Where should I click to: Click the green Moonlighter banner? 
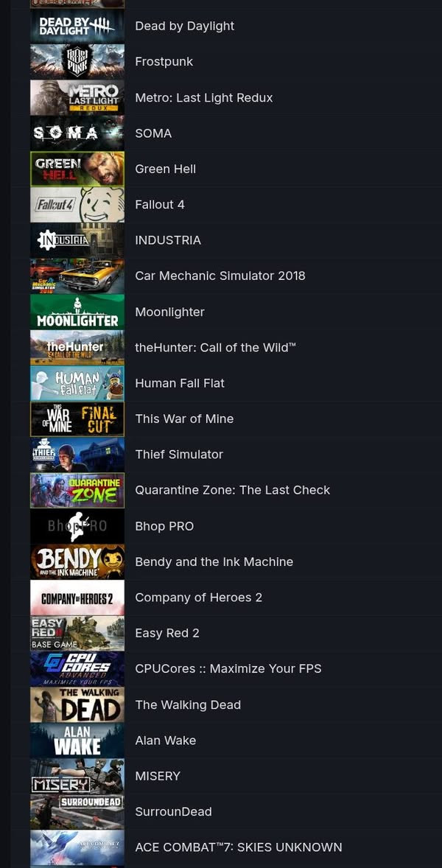(x=77, y=312)
